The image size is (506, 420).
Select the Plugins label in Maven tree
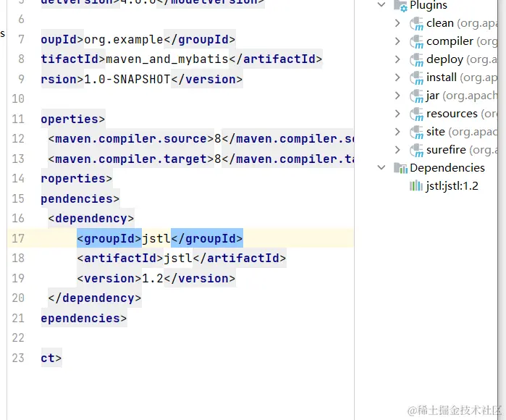tap(429, 6)
